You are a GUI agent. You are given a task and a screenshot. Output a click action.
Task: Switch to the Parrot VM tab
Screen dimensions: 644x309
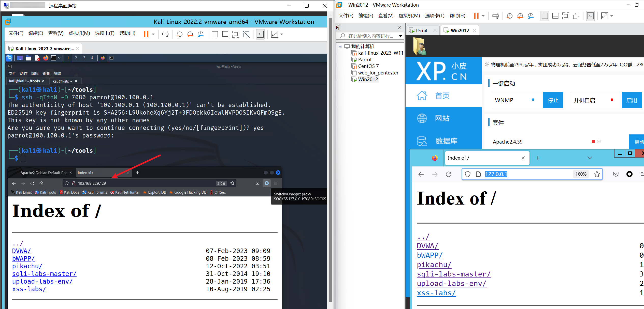point(421,30)
